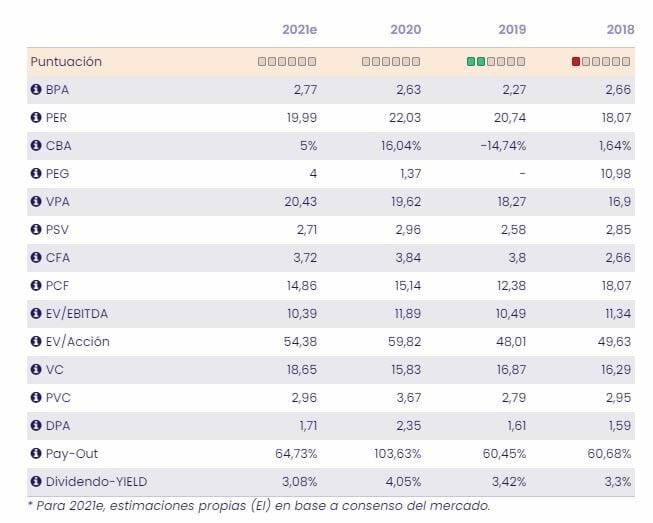Select the 2020 column header
Viewport: 653px width, 523px height.
tap(405, 30)
